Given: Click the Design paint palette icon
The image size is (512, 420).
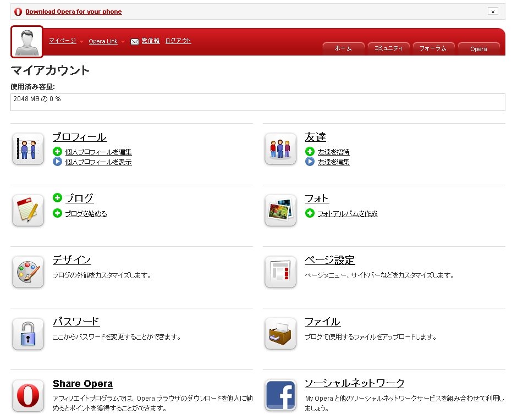Looking at the screenshot, I should click(27, 272).
